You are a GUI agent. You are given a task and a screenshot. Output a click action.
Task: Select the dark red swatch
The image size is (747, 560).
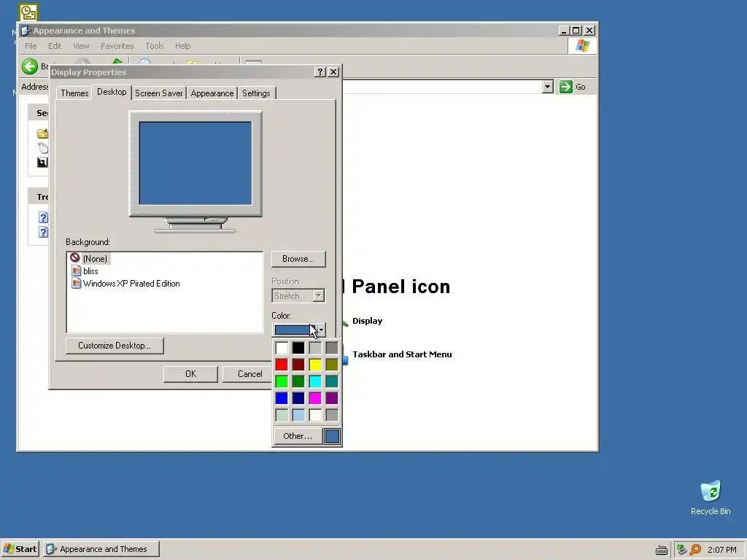coord(298,365)
